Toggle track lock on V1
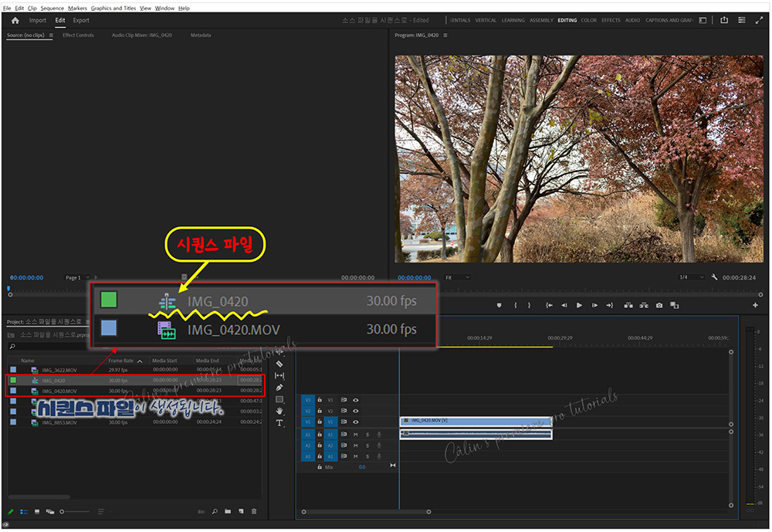 tap(320, 422)
